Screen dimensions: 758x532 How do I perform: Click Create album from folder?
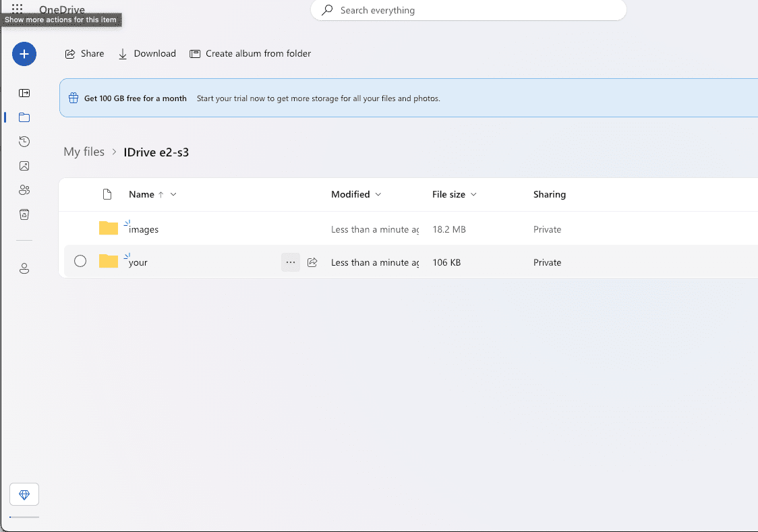click(250, 54)
